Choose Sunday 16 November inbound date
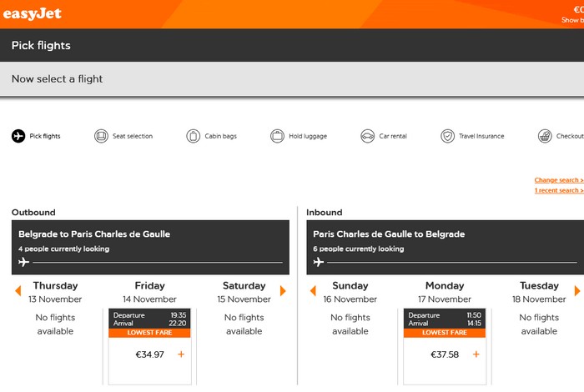The image size is (584, 392). point(350,292)
